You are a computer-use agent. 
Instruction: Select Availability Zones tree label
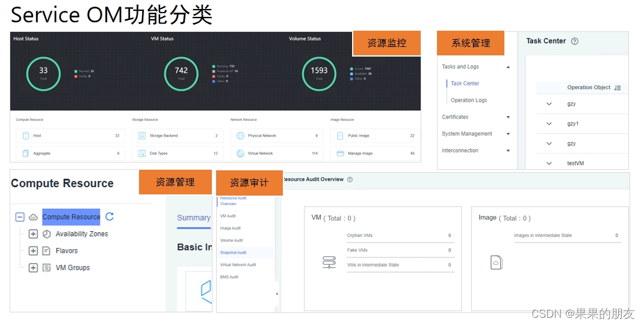pos(82,234)
